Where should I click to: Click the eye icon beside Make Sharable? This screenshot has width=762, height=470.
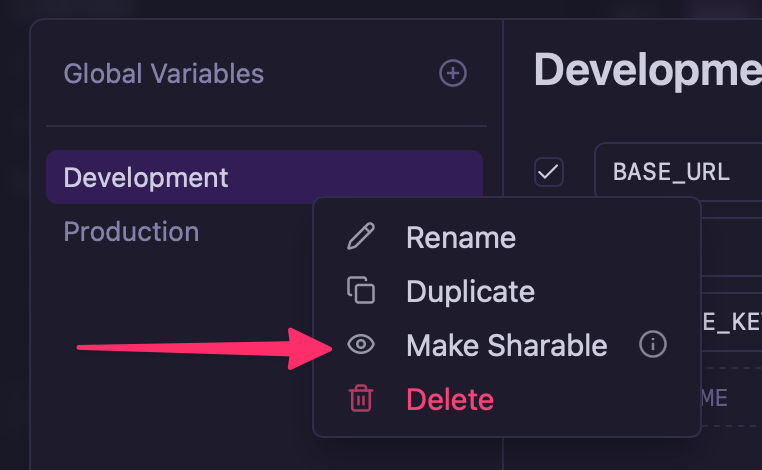[x=361, y=345]
